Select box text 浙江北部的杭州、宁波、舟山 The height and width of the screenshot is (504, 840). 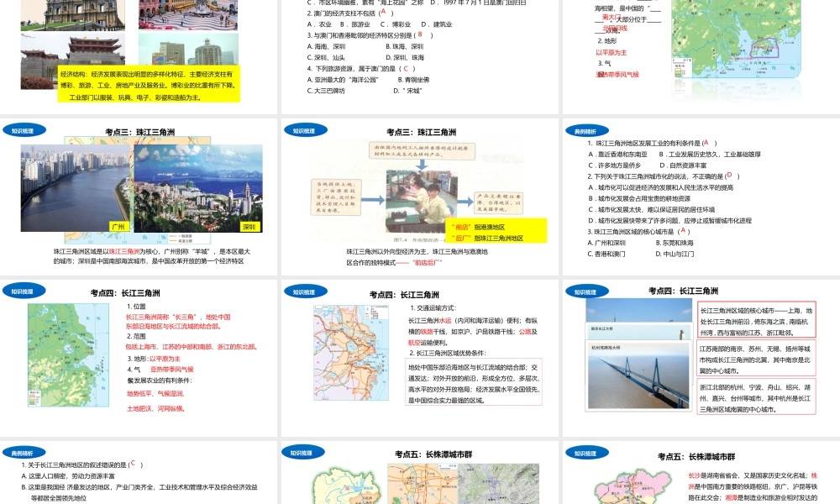pyautogui.click(x=757, y=397)
